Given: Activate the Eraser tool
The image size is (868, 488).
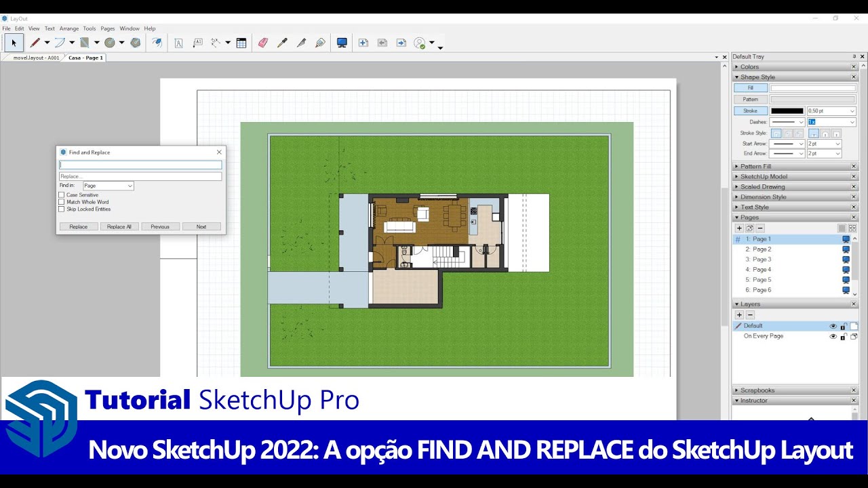Looking at the screenshot, I should [x=263, y=43].
